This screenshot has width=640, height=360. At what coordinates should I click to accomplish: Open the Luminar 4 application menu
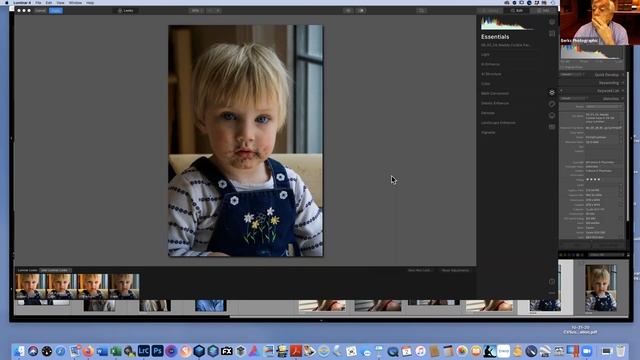22,2
